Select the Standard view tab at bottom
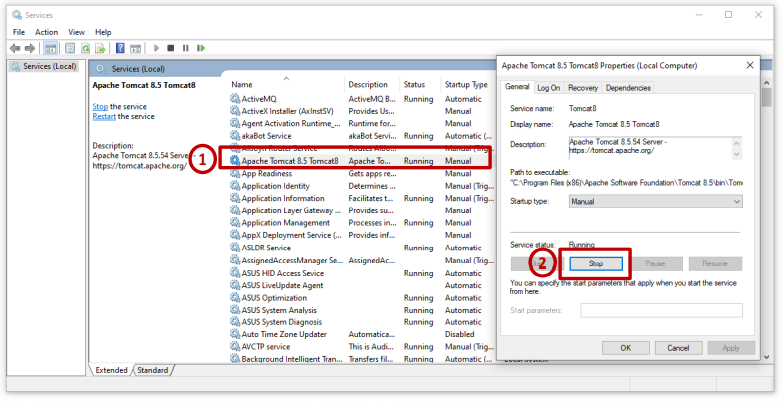783x401 pixels. click(153, 370)
